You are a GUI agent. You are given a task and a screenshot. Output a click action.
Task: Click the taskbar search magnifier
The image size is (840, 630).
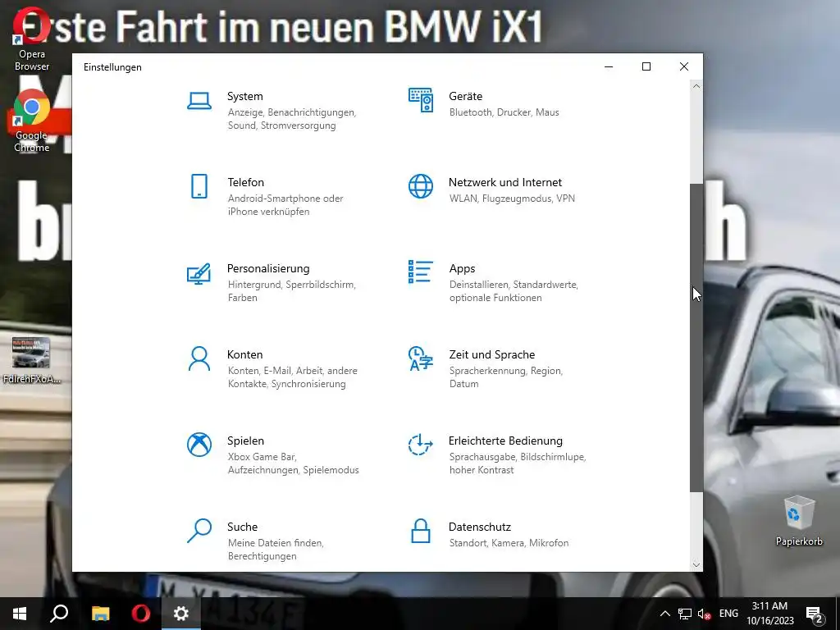point(59,614)
